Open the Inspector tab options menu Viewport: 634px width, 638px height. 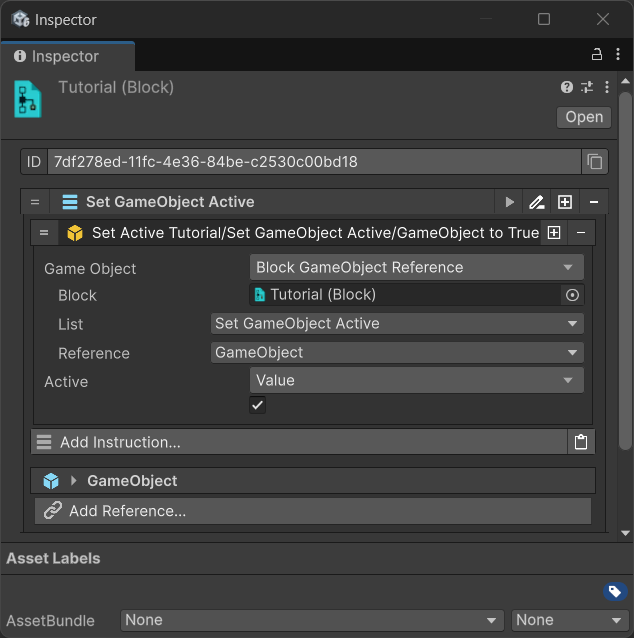tap(618, 55)
